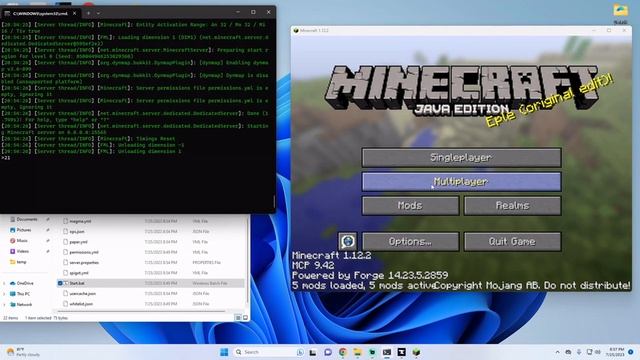The width and height of the screenshot is (640, 360).
Task: Expand This PC tree node arrow
Action: 4,293
